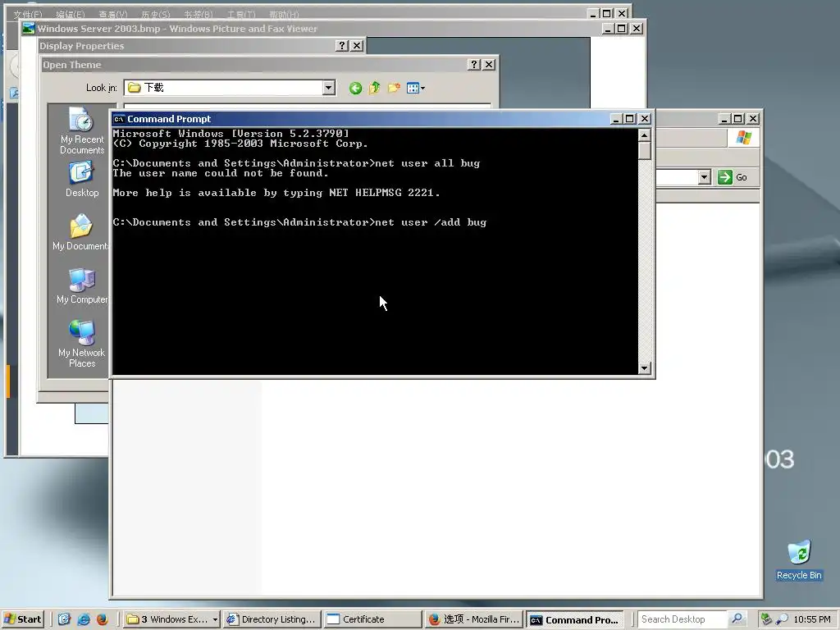Click the 10:55 PM taskbar clock
The image size is (840, 630).
811,619
